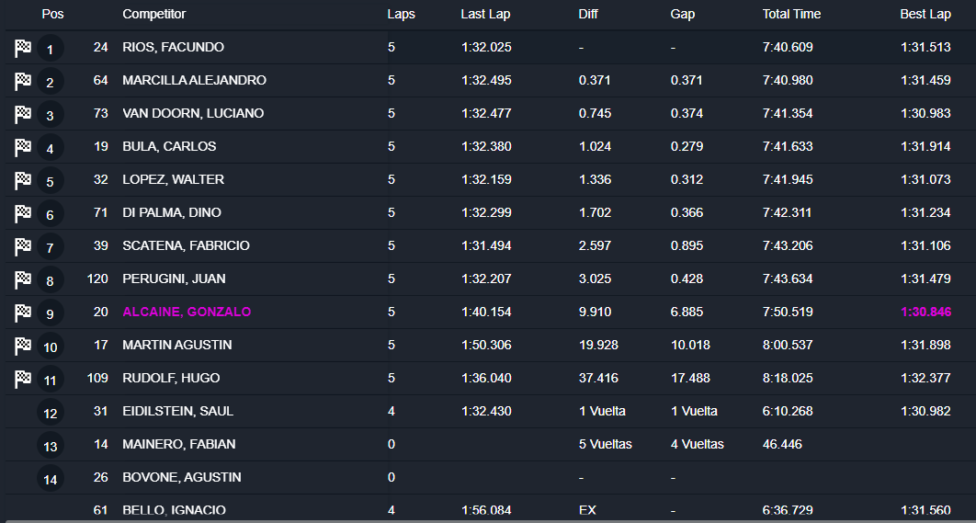Sort table by Total Time header
Screen dimensions: 976x523
pyautogui.click(x=791, y=14)
